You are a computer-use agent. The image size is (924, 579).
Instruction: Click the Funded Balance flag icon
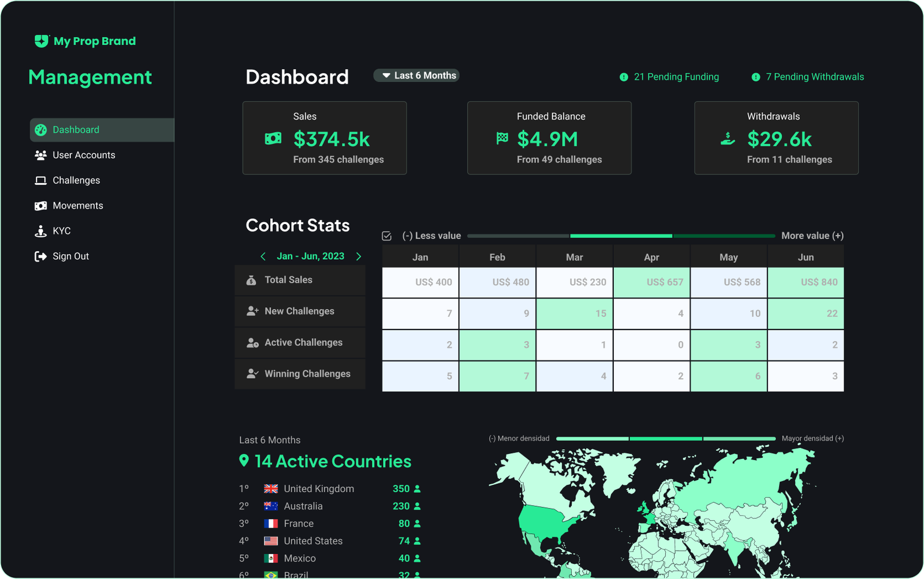coord(502,139)
